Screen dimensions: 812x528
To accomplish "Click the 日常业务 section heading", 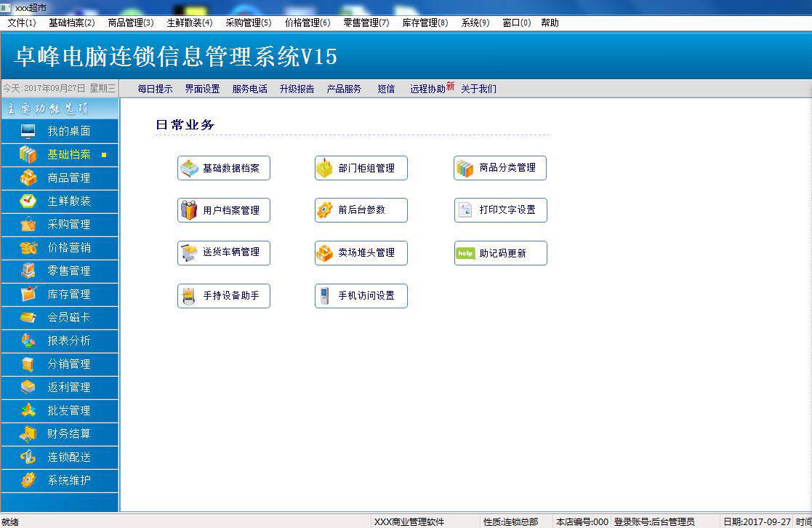I will (x=185, y=124).
